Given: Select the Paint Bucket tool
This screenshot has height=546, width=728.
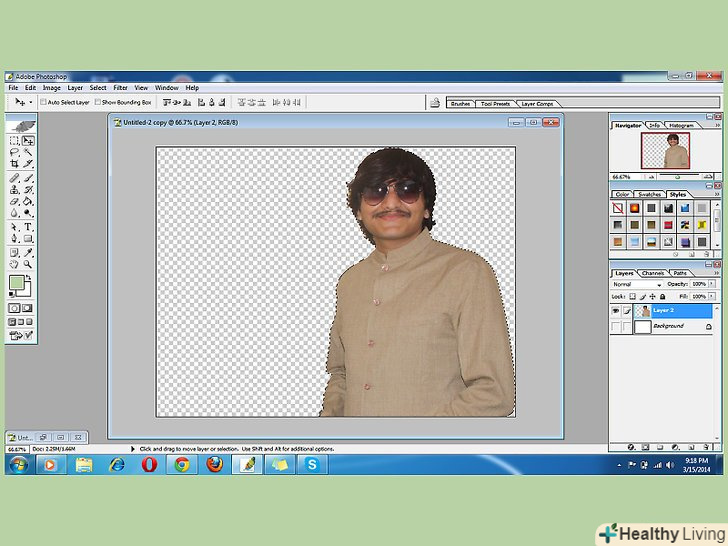Looking at the screenshot, I should (28, 201).
